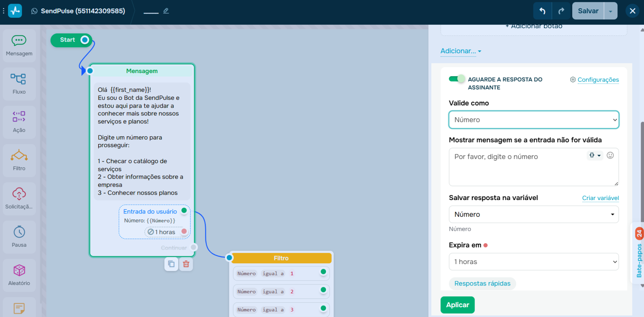Click the 1 horas red connector
The image size is (644, 317).
(184, 231)
